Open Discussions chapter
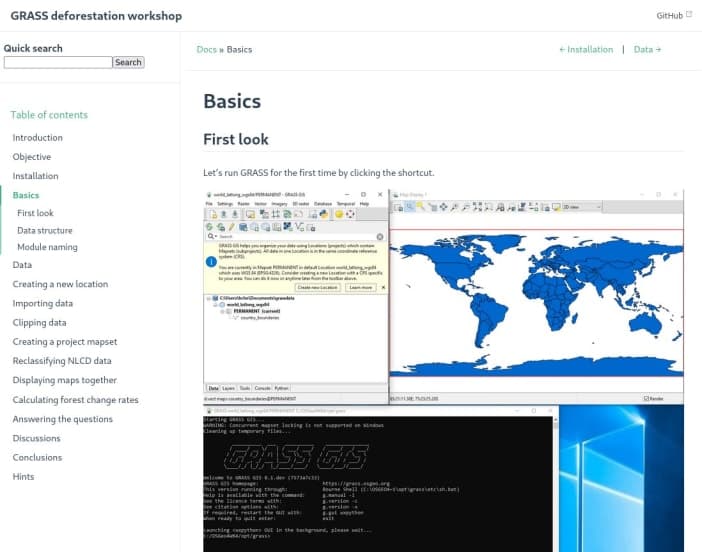This screenshot has width=702, height=552. (37, 438)
